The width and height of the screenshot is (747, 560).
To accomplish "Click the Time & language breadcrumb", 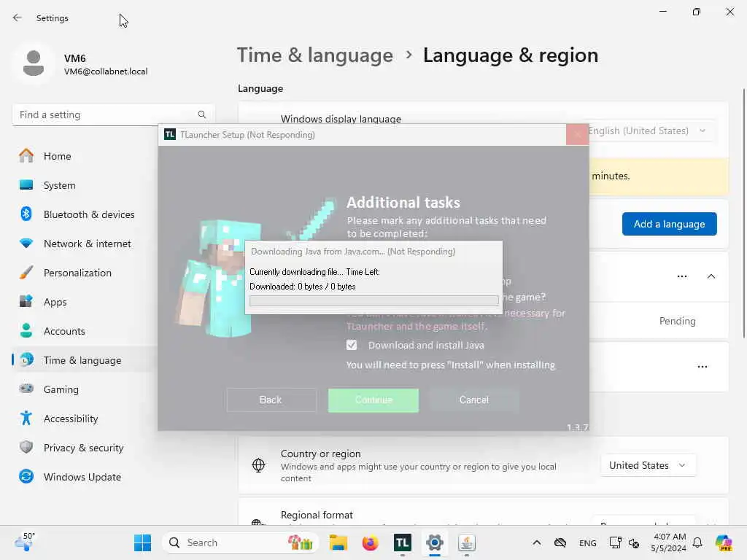I will click(315, 55).
